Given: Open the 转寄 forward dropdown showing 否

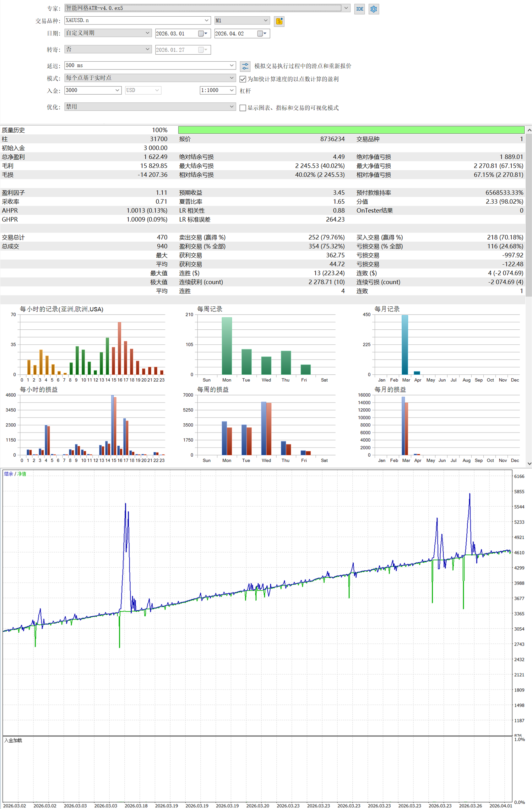Looking at the screenshot, I should pyautogui.click(x=147, y=49).
